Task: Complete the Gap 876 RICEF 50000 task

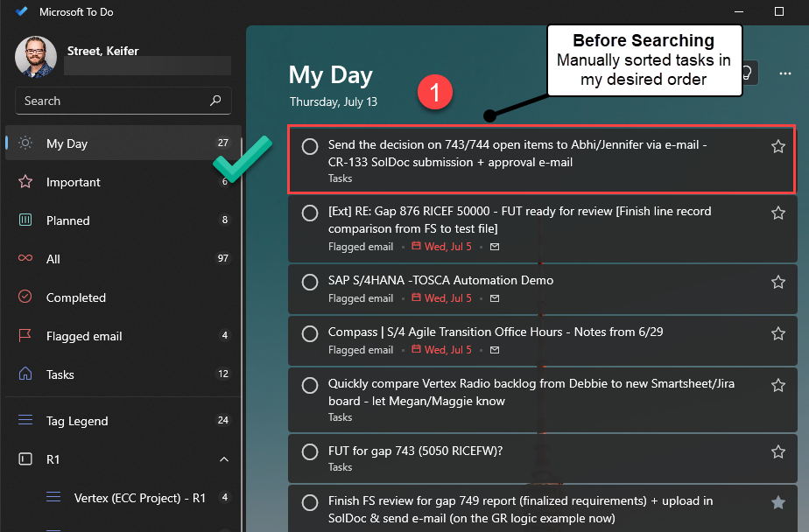Action: [310, 213]
